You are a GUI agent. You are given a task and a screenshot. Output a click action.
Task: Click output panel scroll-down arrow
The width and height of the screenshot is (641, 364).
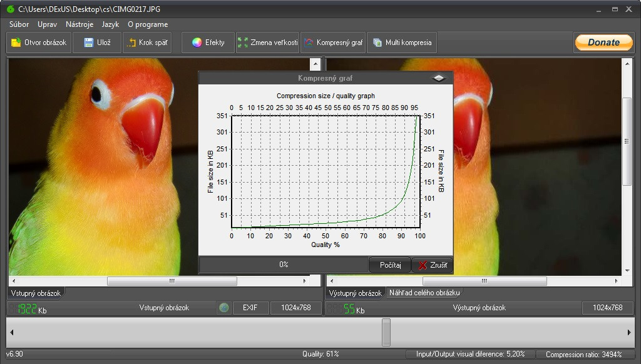click(627, 270)
